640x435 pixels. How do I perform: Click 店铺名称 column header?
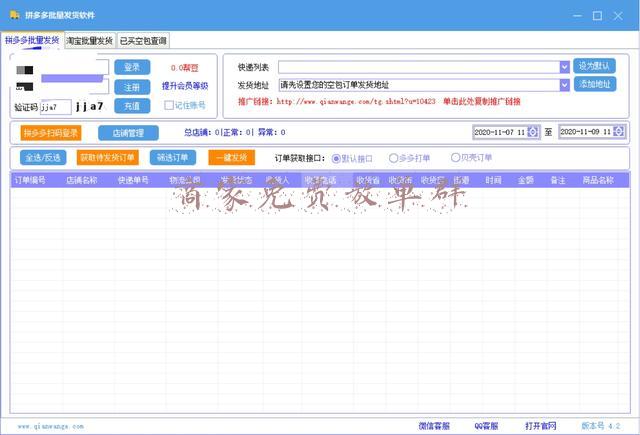82,180
